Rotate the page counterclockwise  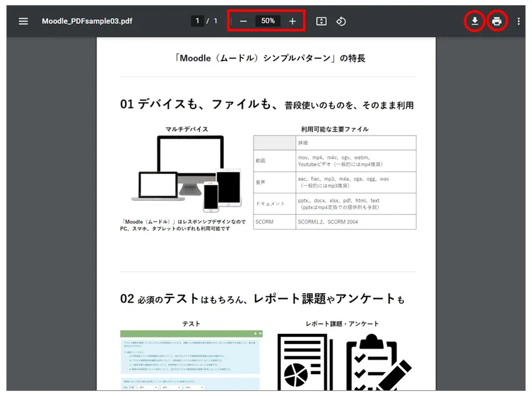coord(341,21)
